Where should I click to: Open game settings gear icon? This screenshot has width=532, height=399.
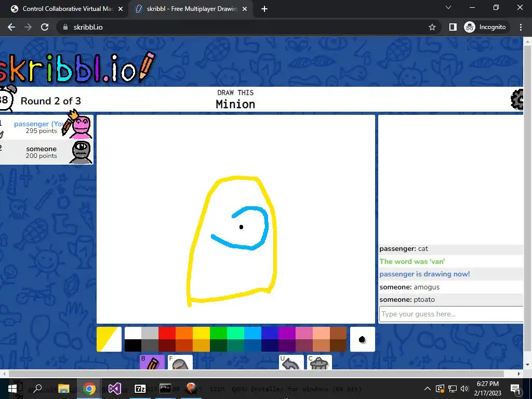point(517,99)
